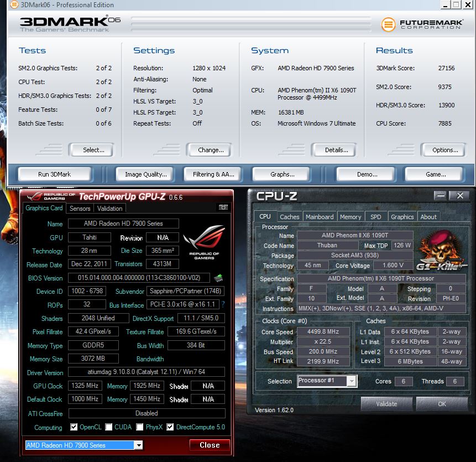
Task: Click the G1-Killer skull logo in CPU-Z
Action: pyautogui.click(x=441, y=250)
